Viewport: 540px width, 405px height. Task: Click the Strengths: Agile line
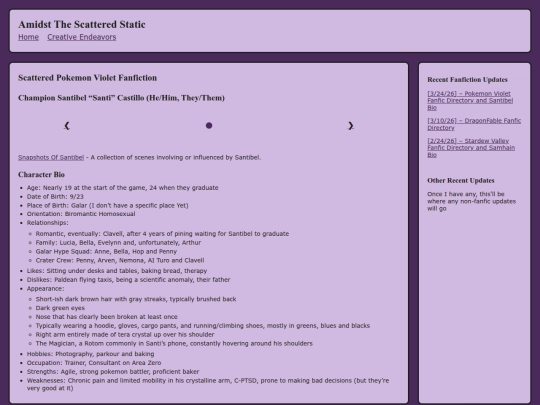(x=113, y=372)
